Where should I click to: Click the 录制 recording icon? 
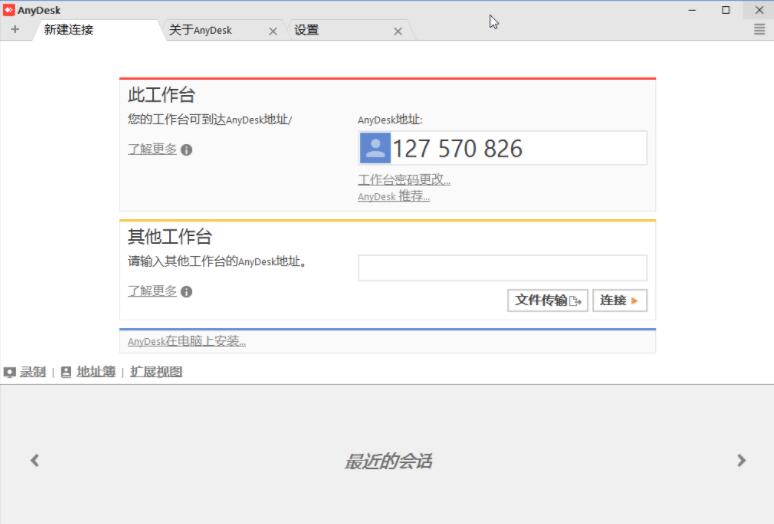9,372
